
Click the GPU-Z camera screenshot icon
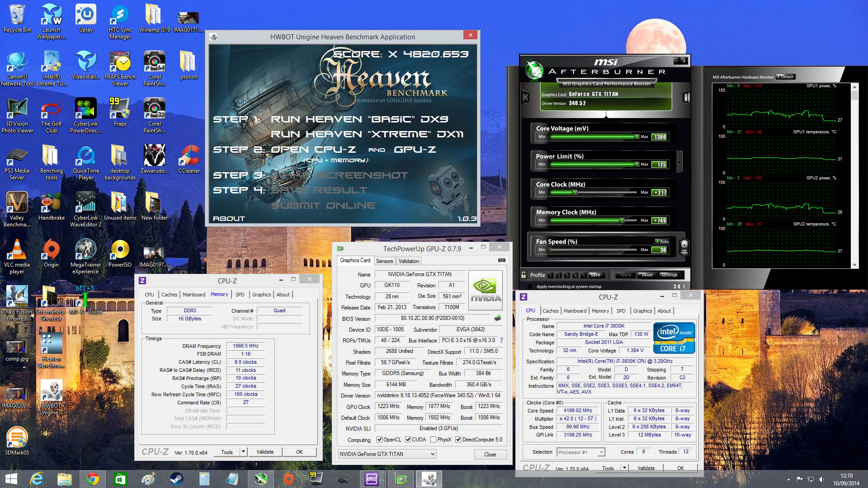502,260
